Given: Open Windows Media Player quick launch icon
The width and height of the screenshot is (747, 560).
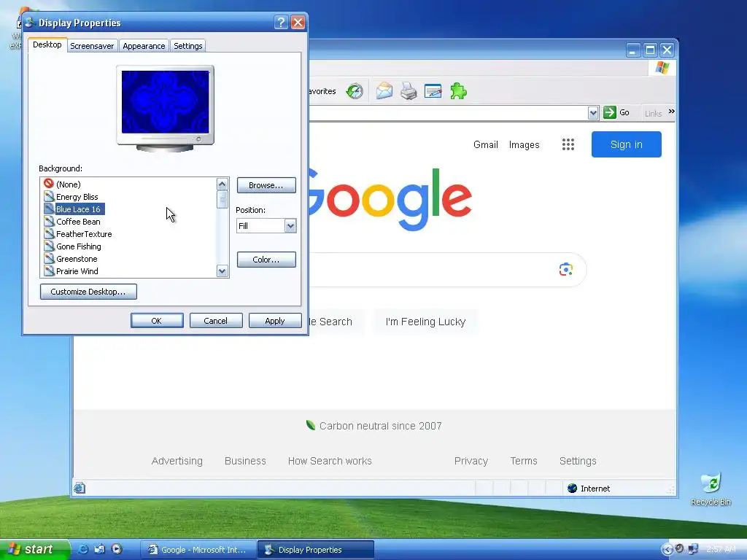Looking at the screenshot, I should click(117, 549).
